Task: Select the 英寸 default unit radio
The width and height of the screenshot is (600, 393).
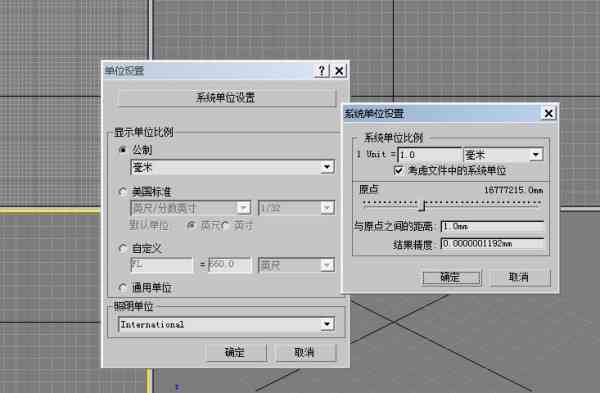Action: tap(226, 226)
